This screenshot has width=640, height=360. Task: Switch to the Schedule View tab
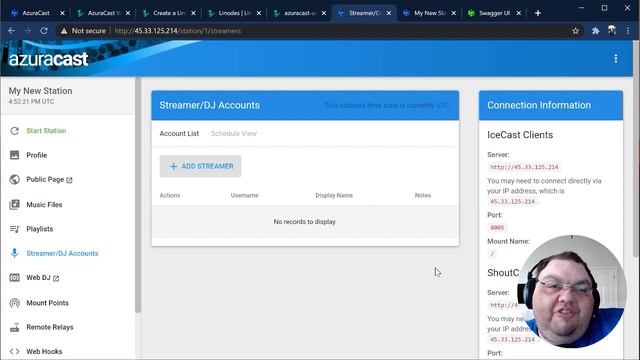233,133
